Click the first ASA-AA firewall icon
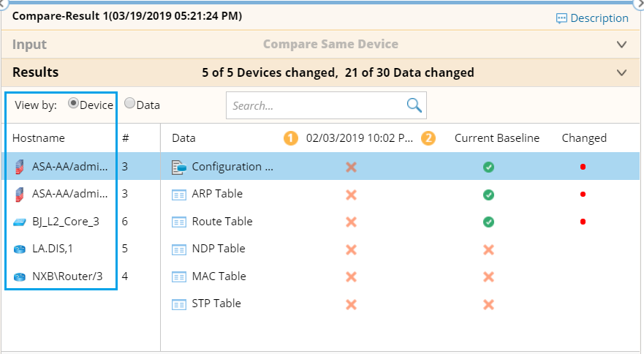The width and height of the screenshot is (644, 354). click(x=19, y=167)
